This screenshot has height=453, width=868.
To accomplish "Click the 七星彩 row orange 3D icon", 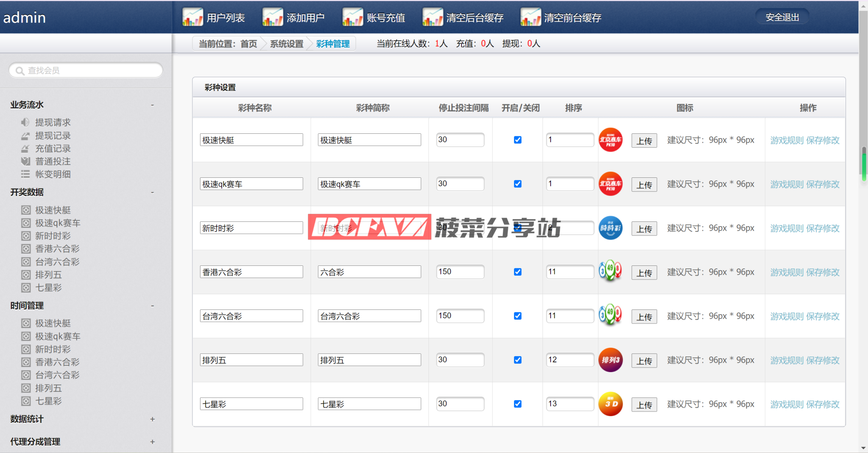I will coord(610,404).
